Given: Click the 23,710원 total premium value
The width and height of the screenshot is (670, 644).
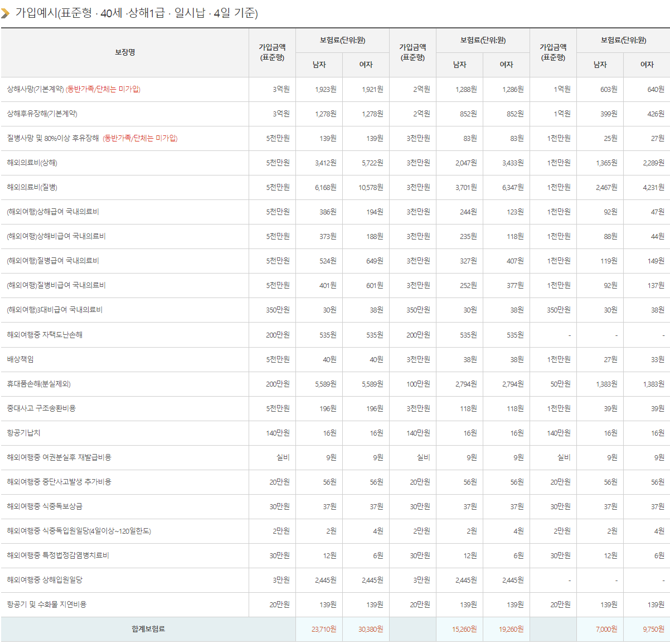Looking at the screenshot, I should coord(324,630).
